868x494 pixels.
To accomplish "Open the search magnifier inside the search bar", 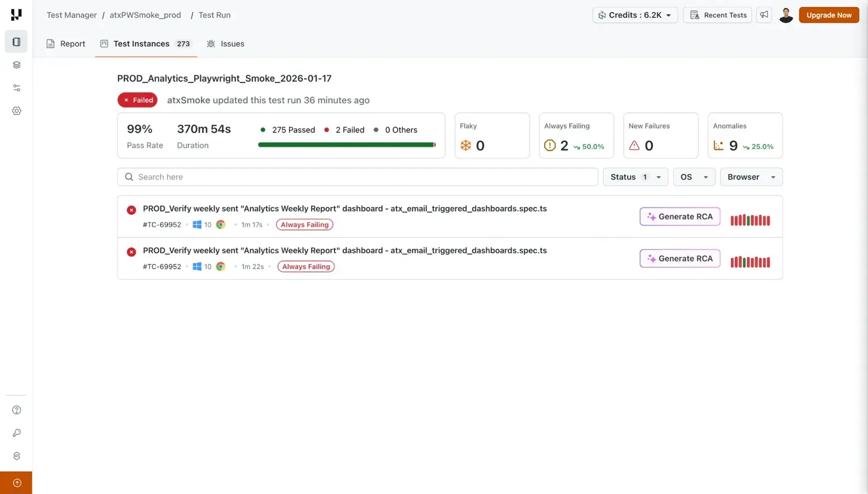I will (x=129, y=177).
